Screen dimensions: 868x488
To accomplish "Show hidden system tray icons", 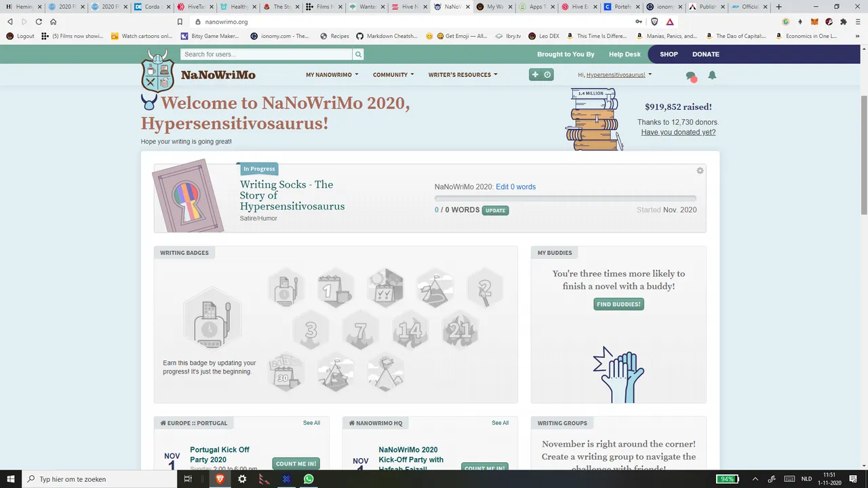I will 755,479.
